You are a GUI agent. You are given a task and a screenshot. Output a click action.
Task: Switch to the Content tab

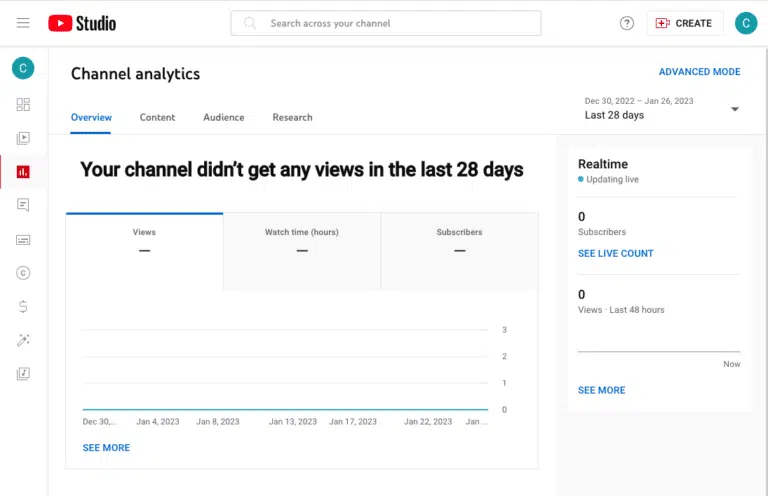157,118
